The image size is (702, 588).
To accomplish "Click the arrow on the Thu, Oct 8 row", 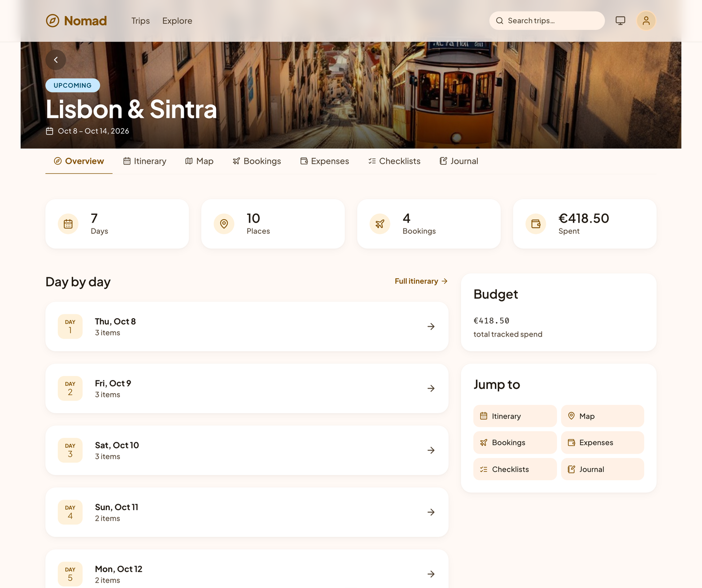I will coord(431,326).
